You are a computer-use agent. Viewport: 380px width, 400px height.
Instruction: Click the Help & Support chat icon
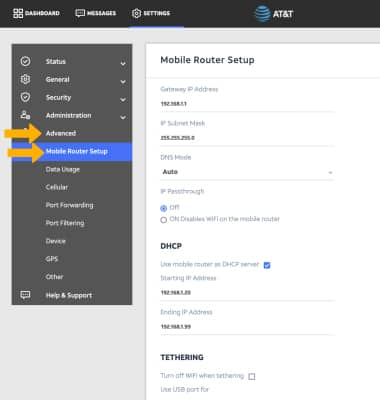pos(25,295)
